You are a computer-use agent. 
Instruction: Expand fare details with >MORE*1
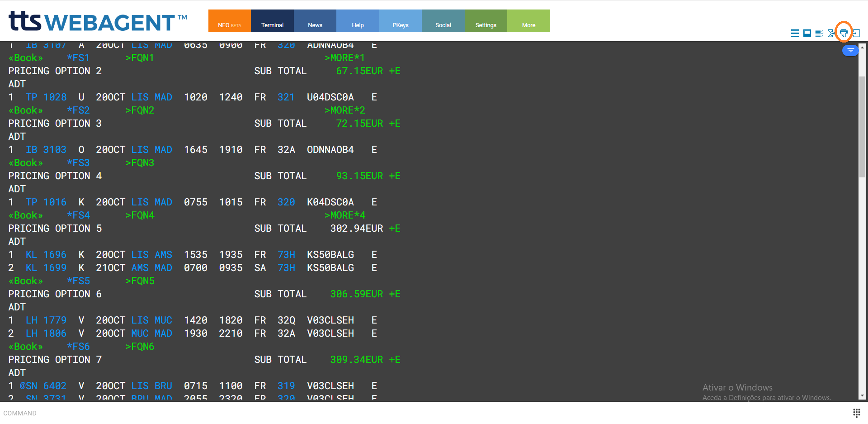tap(344, 58)
